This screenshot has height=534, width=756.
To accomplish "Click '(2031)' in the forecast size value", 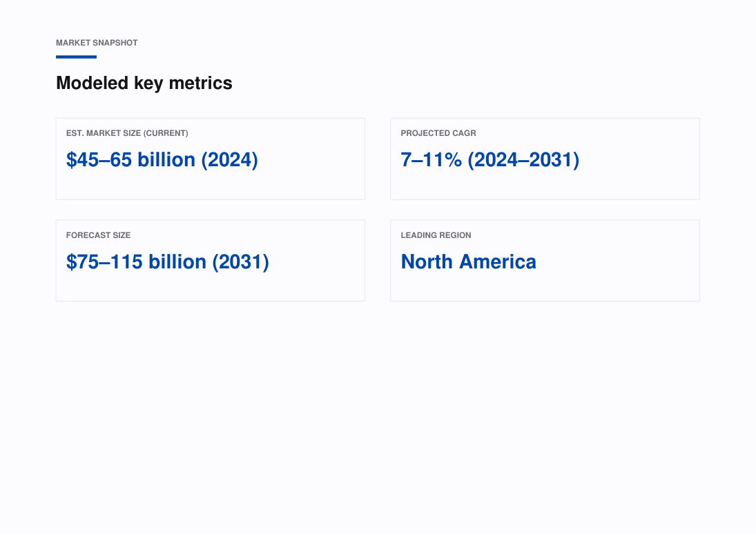I will pyautogui.click(x=240, y=262).
